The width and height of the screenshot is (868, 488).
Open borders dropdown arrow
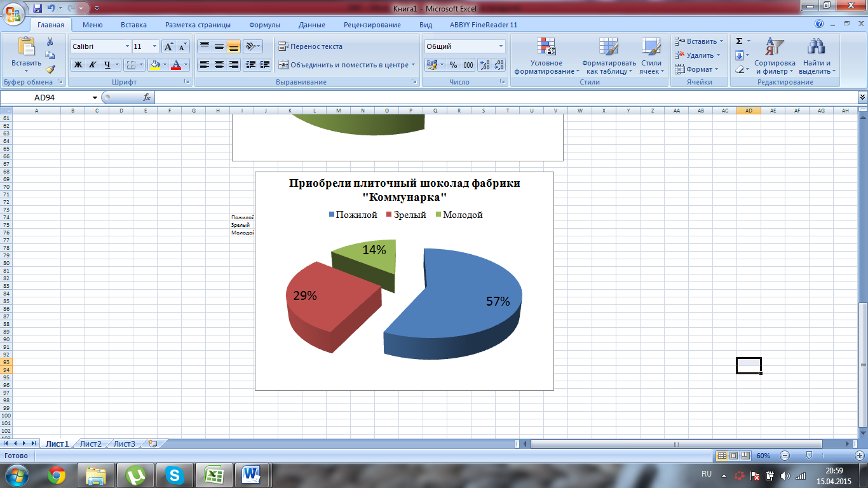[141, 65]
